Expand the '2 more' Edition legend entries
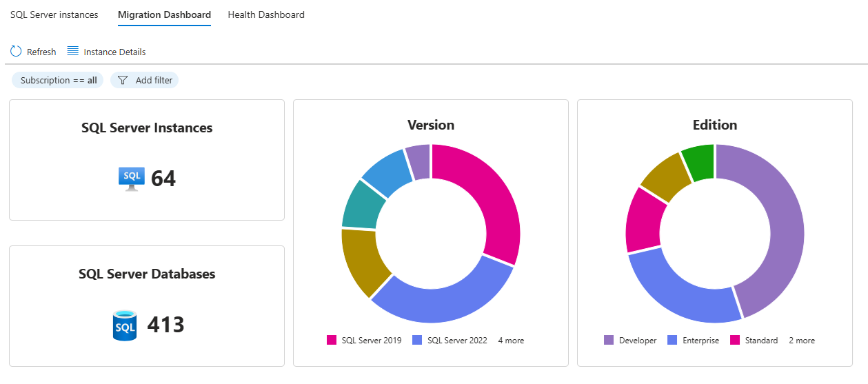 (x=802, y=340)
